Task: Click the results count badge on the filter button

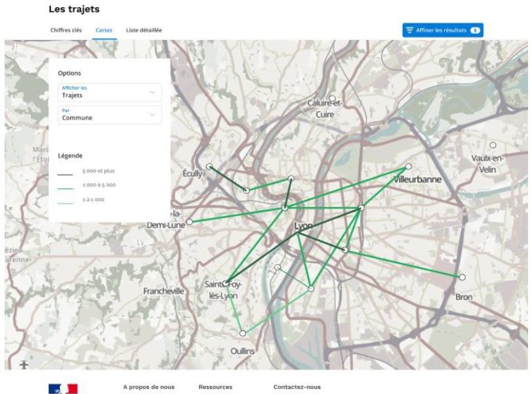Action: (x=475, y=30)
